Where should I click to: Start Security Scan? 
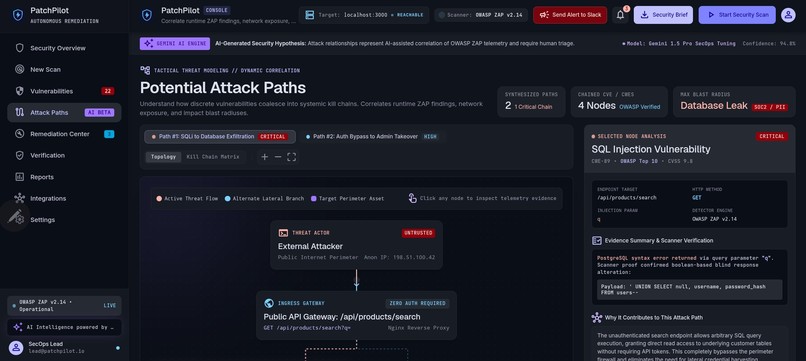(x=738, y=15)
